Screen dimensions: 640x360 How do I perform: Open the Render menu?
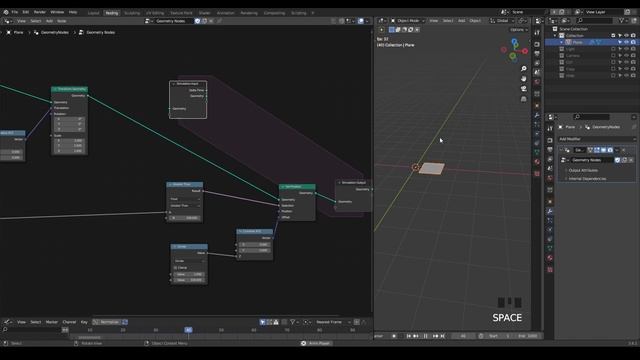[40, 12]
